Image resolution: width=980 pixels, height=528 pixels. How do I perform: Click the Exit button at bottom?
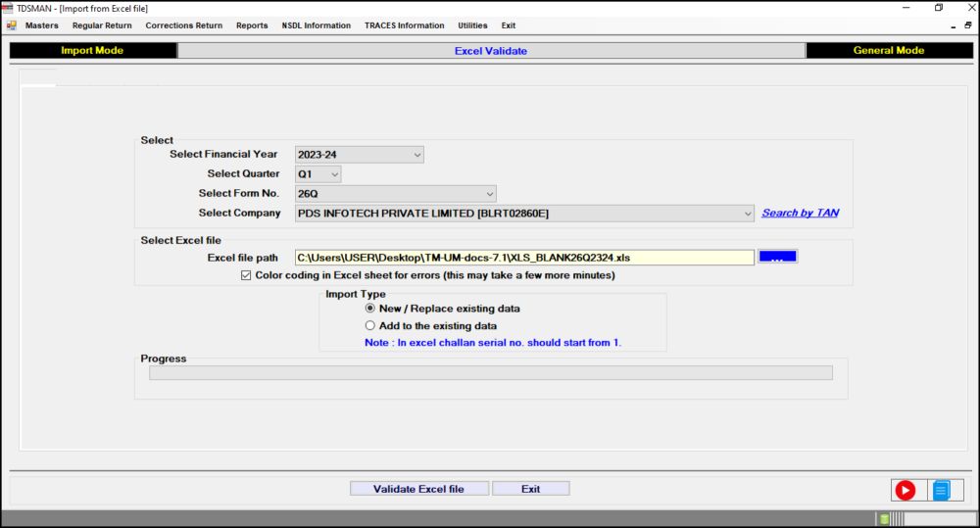coord(530,489)
